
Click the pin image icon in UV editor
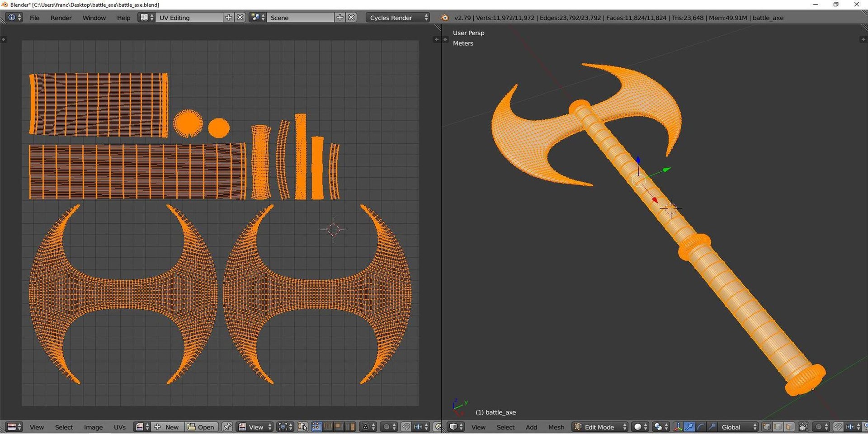[x=227, y=427]
